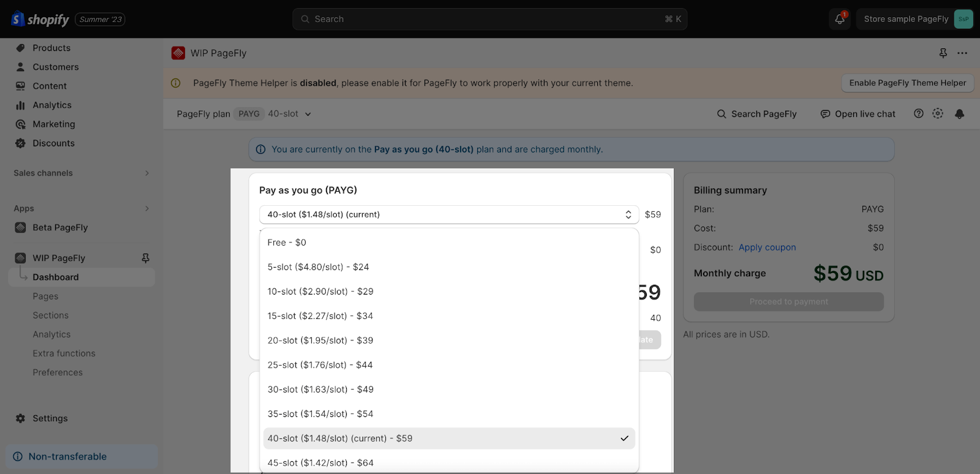980x474 pixels.
Task: Go to Sections in PageFly menu
Action: point(50,315)
